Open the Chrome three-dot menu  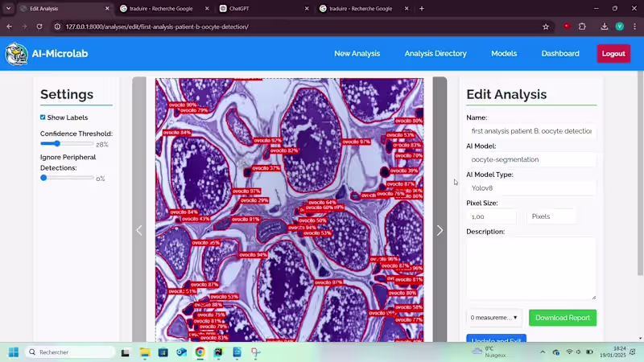point(634,27)
